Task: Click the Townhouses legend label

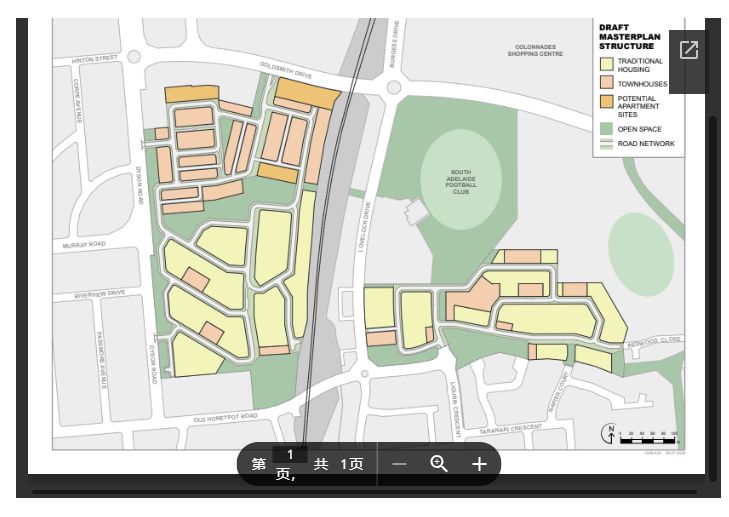Action: [642, 84]
